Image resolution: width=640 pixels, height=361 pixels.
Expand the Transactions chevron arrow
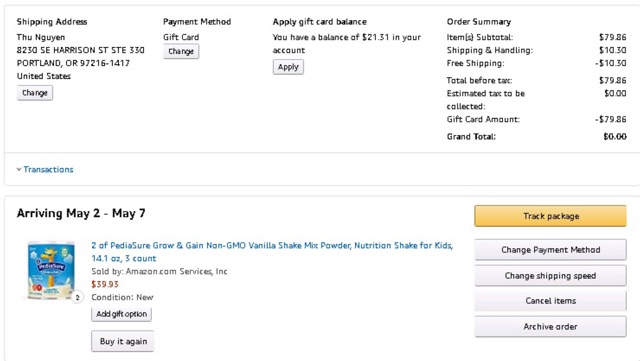pos(19,169)
